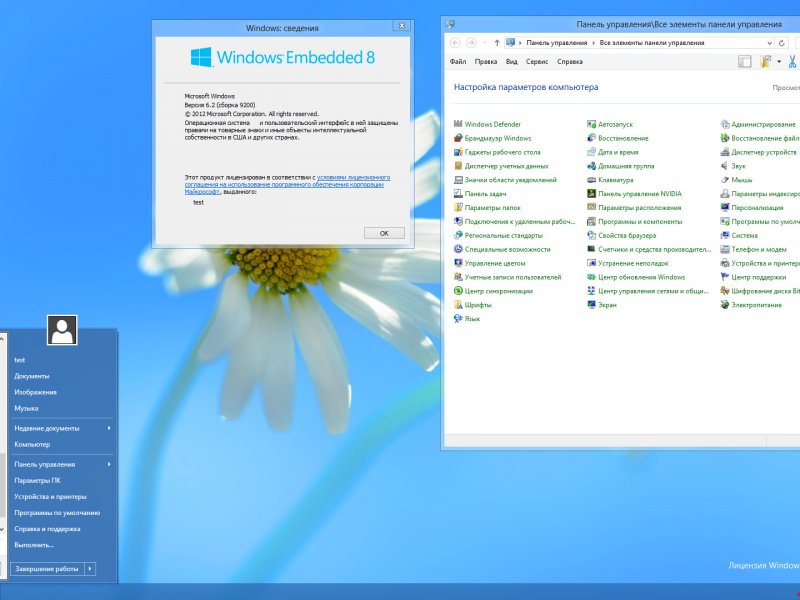Screen dimensions: 800x600
Task: Expand Панель управления submenu arrow in Start
Action: point(109,464)
